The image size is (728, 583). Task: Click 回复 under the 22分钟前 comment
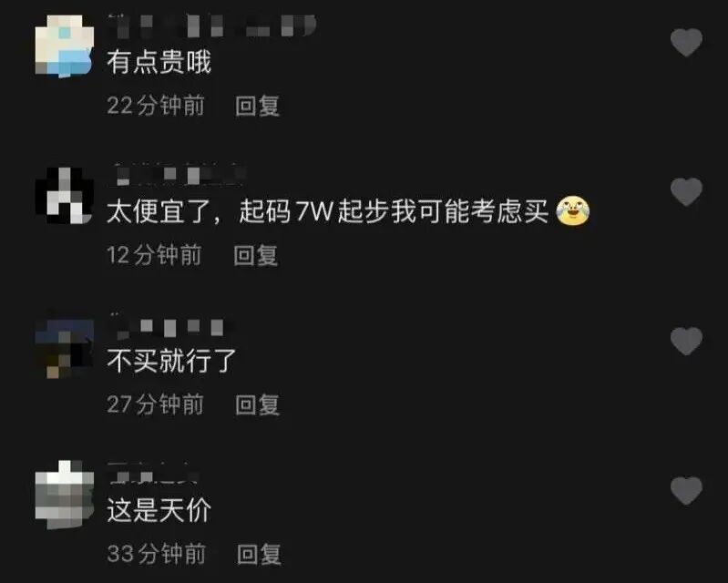(x=257, y=106)
